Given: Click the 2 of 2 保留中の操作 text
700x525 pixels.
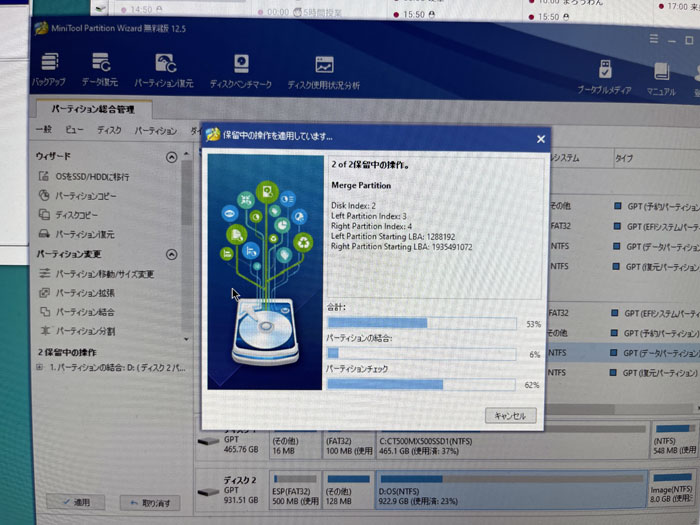Looking at the screenshot, I should [371, 165].
